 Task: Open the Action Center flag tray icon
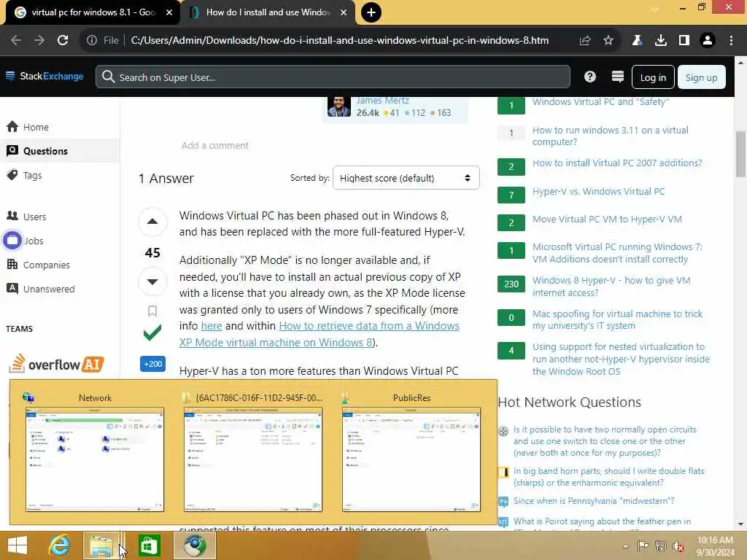(x=643, y=546)
